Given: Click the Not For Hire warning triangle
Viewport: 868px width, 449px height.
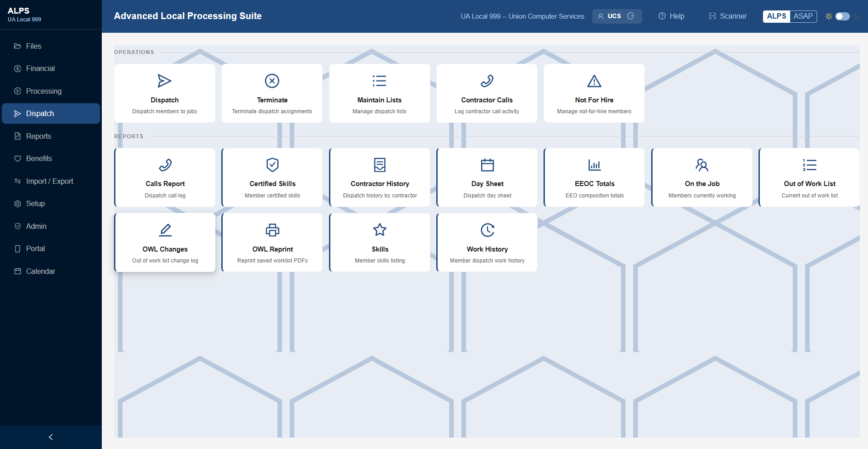Looking at the screenshot, I should pyautogui.click(x=594, y=81).
